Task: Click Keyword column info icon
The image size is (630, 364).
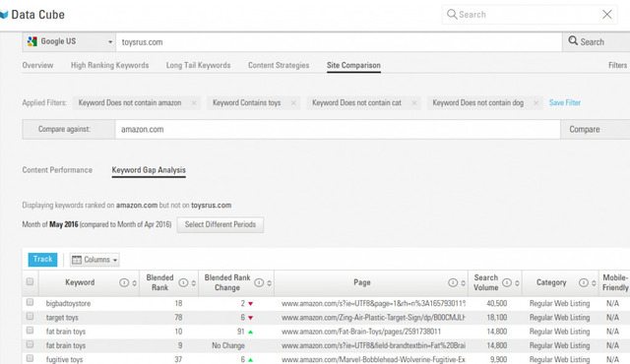Action: [124, 283]
